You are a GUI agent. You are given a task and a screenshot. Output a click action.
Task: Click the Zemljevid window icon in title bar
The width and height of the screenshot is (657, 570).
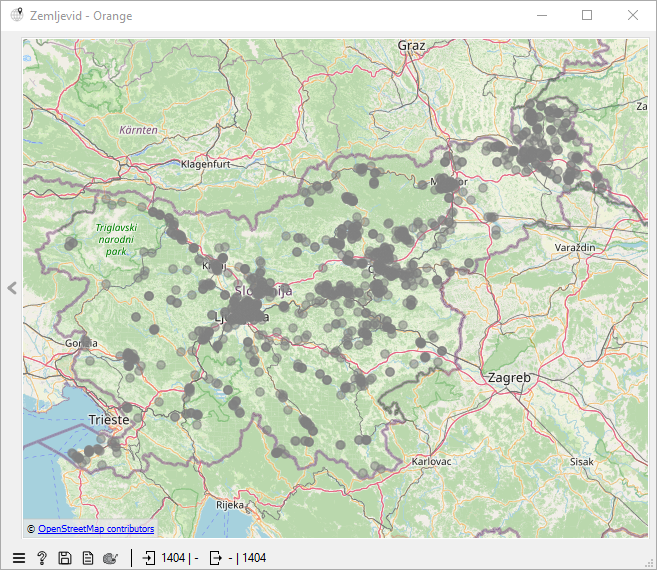tap(16, 16)
